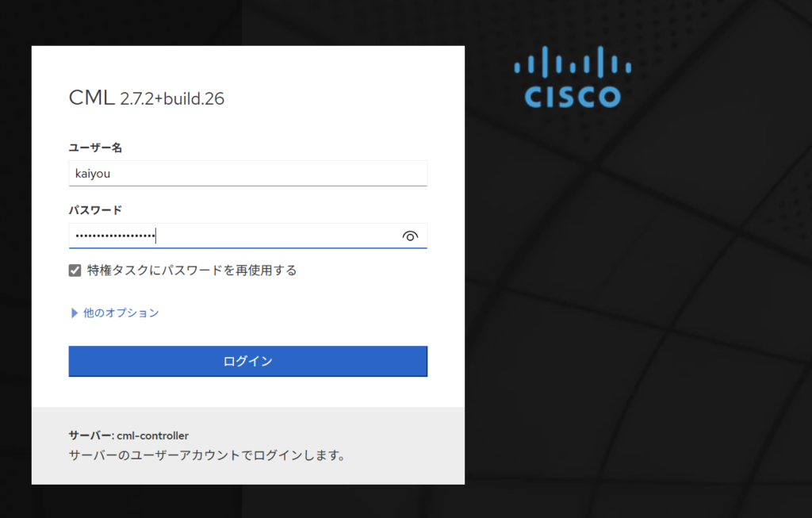
Task: Show password using the eye icon
Action: point(410,236)
